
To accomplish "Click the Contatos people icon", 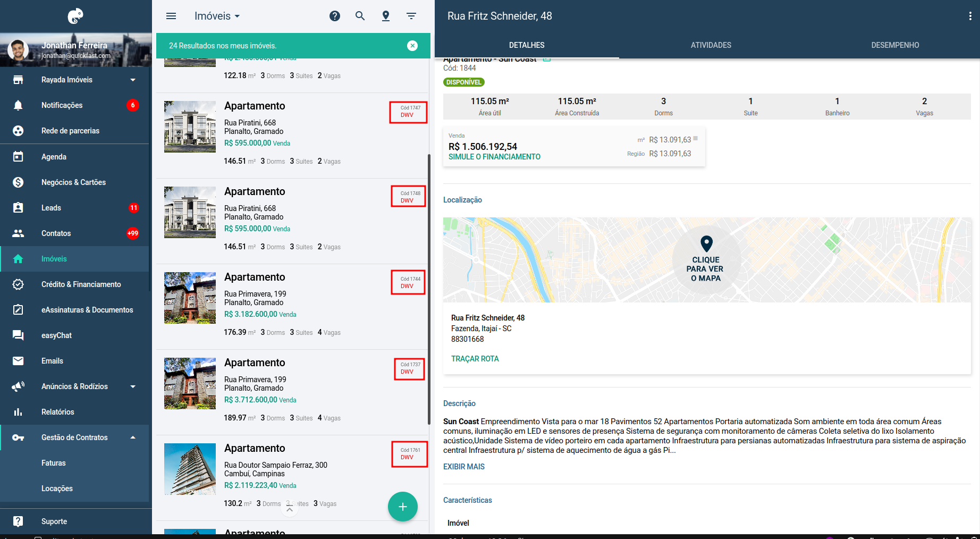I will 18,233.
